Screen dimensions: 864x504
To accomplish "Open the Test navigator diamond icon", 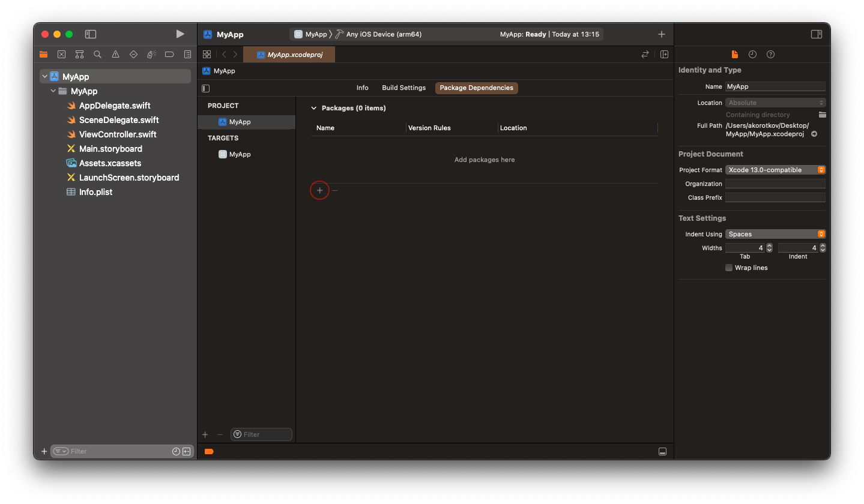I will (x=133, y=54).
